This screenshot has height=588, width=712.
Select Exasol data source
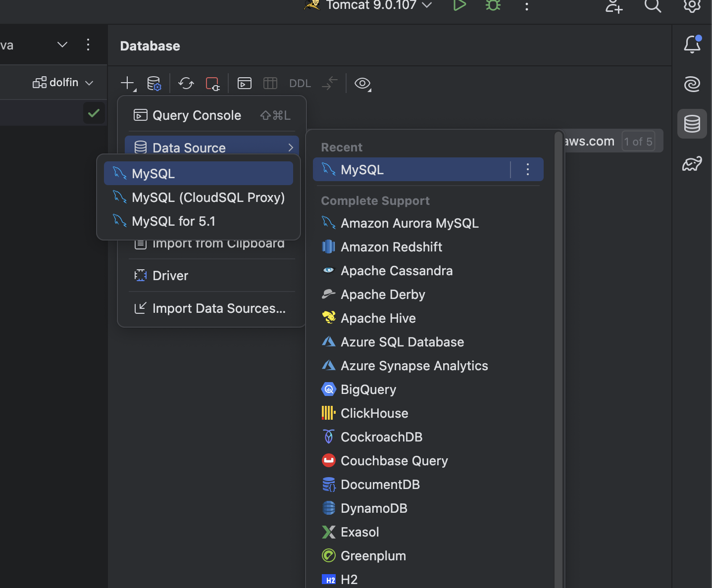(428, 532)
